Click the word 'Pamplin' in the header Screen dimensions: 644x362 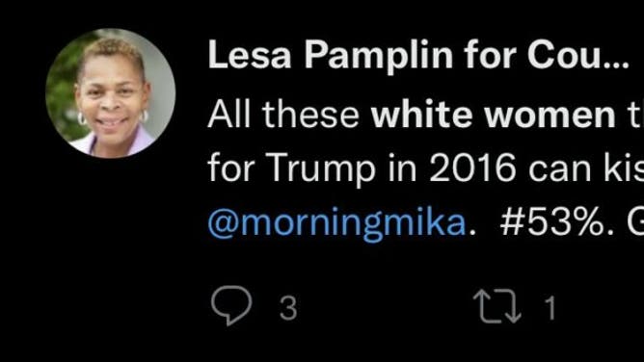tap(378, 57)
